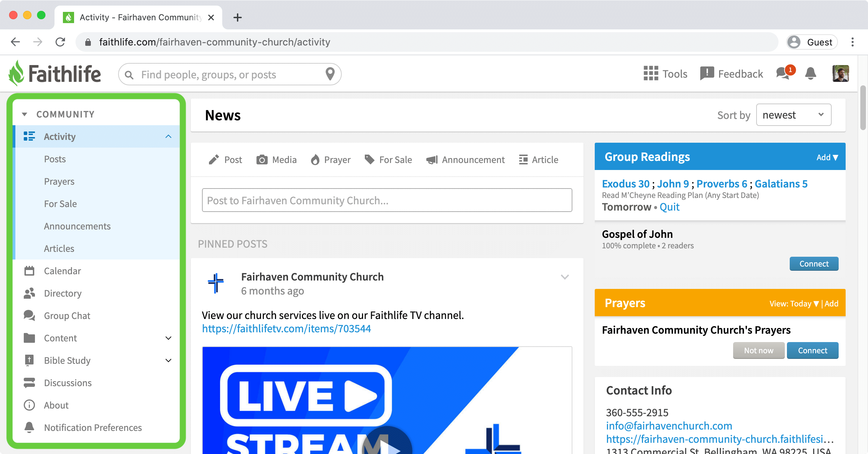Image resolution: width=868 pixels, height=454 pixels.
Task: Open the faithlifetv.com link in the pinned post
Action: [x=286, y=329]
